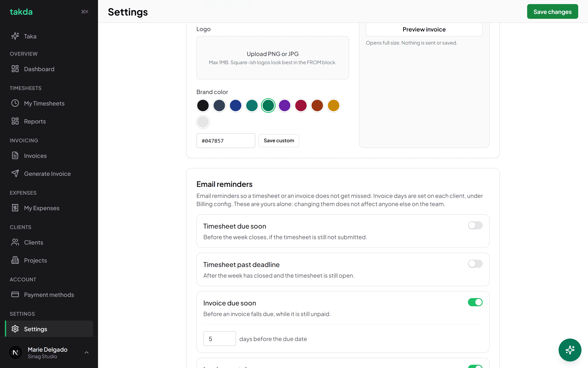Click the Invoices document icon
The height and width of the screenshot is (368, 588).
[15, 156]
